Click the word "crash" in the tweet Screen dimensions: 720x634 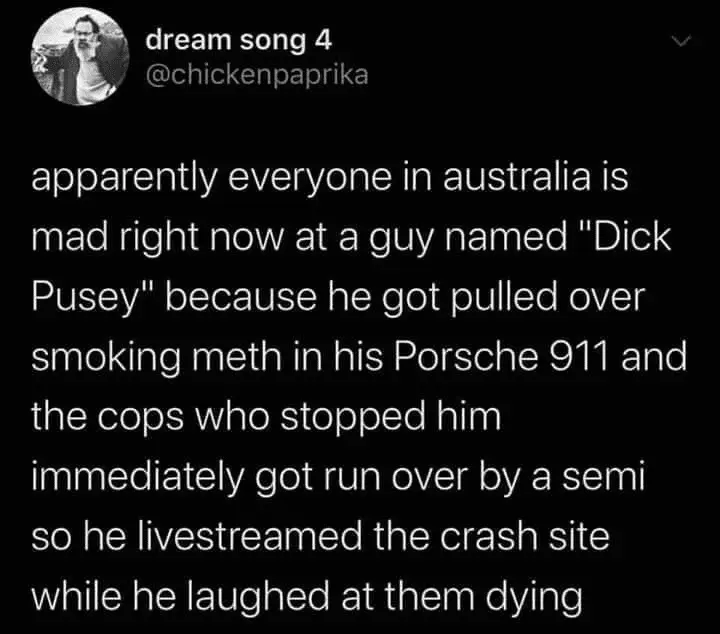click(489, 536)
